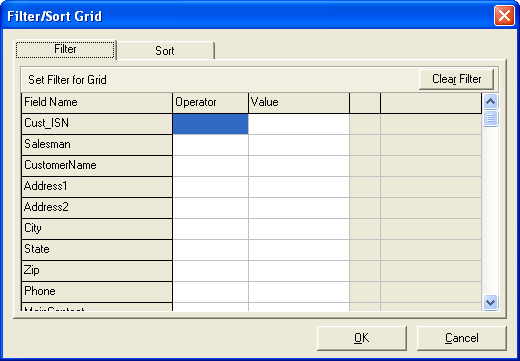Select the Filter tab

[x=65, y=49]
